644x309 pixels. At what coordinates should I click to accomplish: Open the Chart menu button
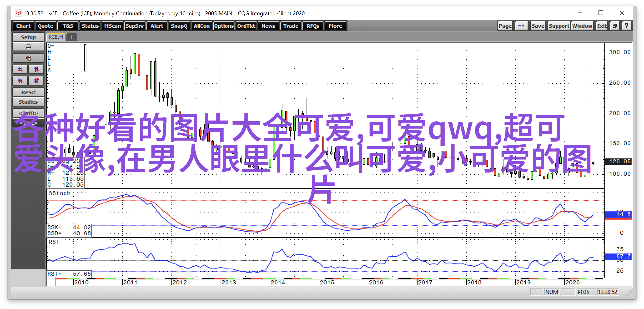[x=23, y=26]
